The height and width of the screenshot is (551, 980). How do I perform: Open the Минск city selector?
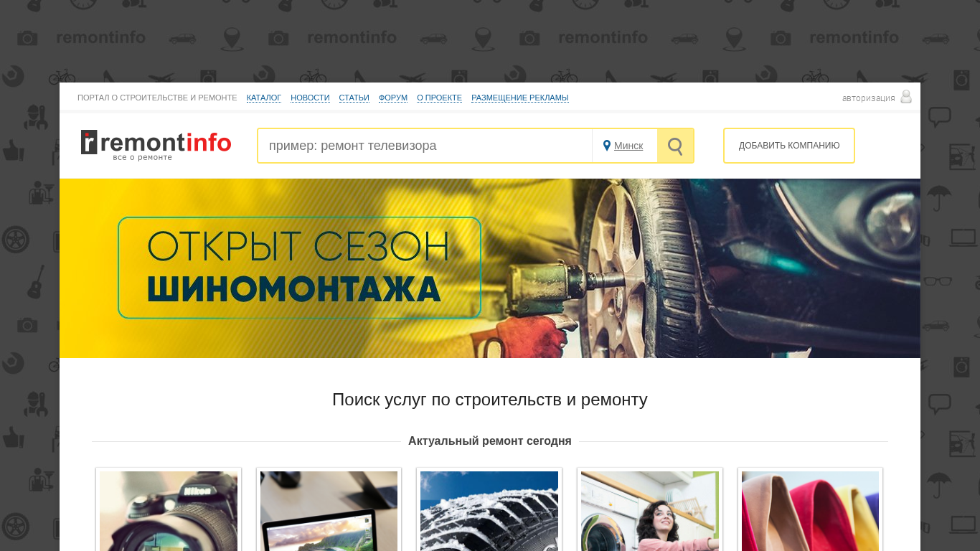(x=628, y=146)
